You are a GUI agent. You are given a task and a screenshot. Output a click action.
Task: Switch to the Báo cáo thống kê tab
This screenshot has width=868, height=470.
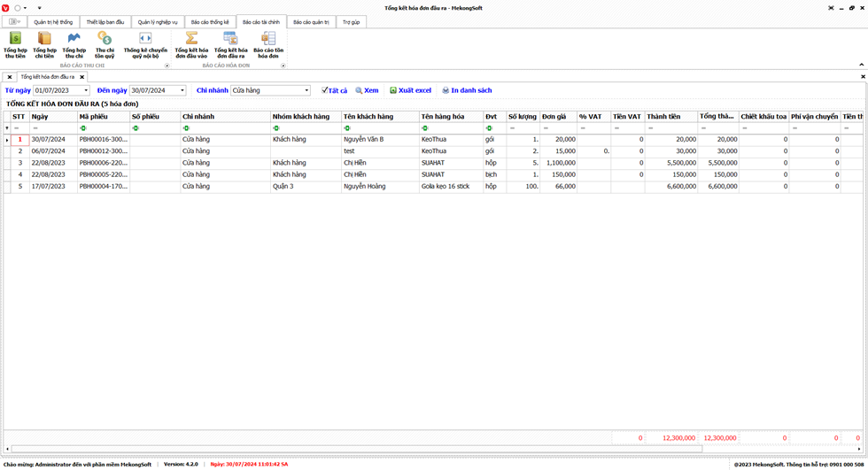210,22
